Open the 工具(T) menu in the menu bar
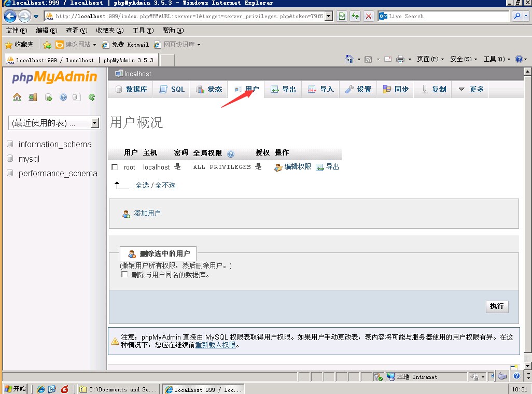Viewport: 532px width, 394px height. click(x=143, y=31)
